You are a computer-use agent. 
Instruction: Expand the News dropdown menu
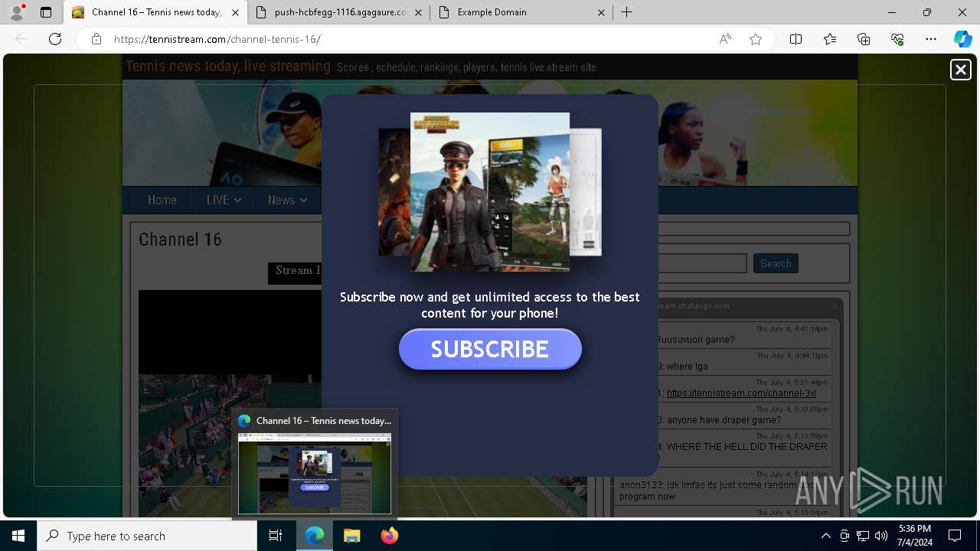click(x=287, y=200)
